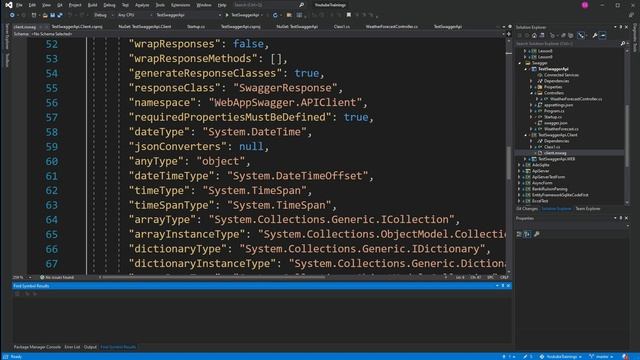Click Property Pages wrench icon in Properties panel
640x360 pixels.
pyautogui.click(x=537, y=234)
